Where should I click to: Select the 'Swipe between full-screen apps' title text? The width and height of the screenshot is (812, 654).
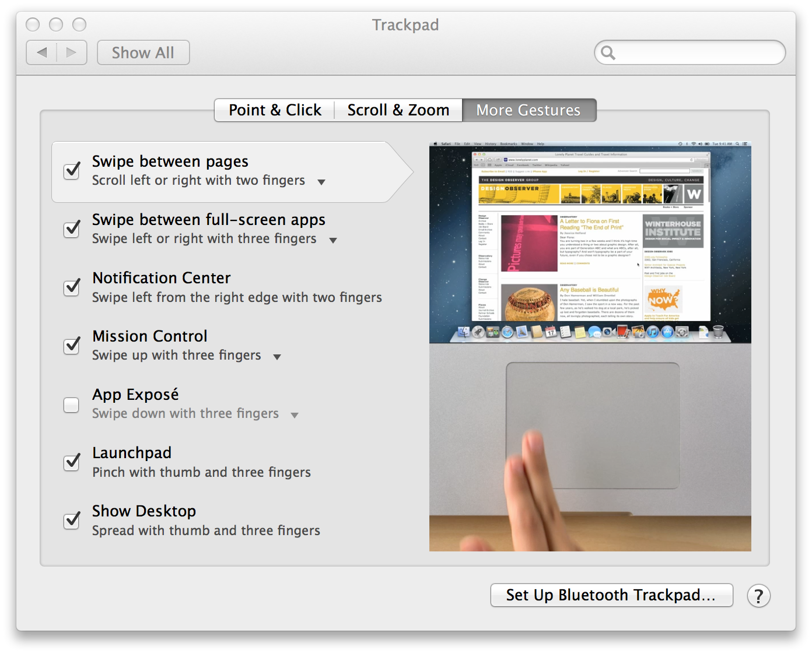coord(209,220)
